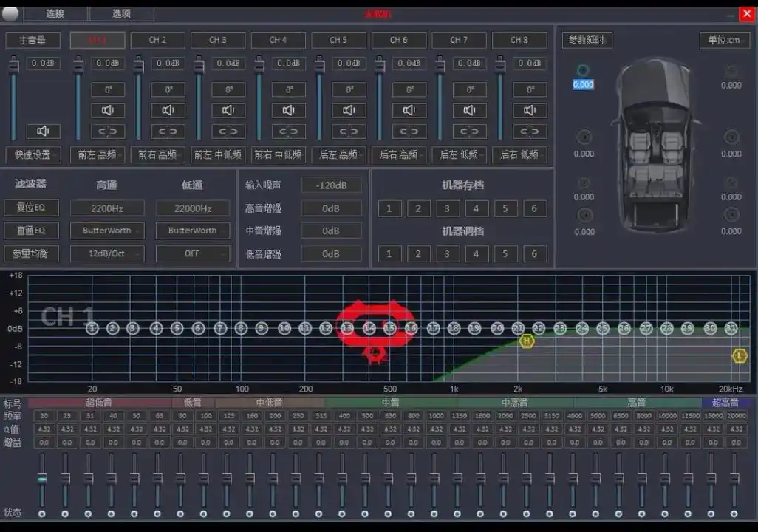
Task: Click the -120dB input noise field
Action: (x=331, y=185)
